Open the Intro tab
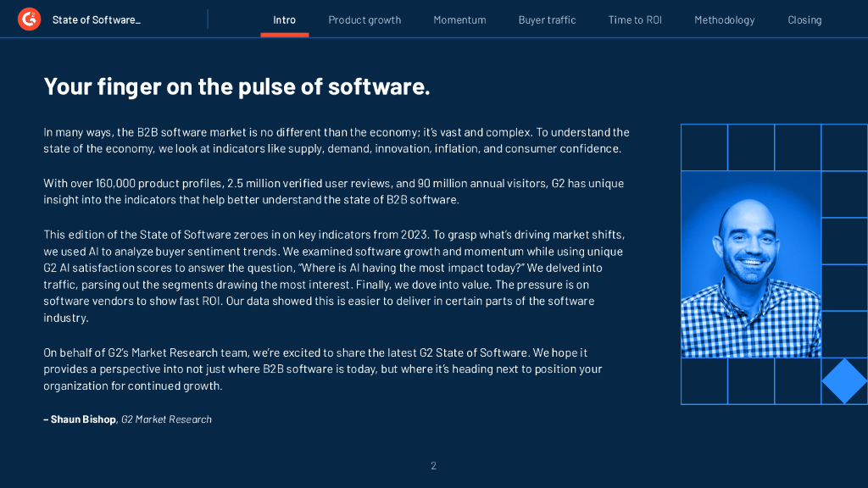 285,19
